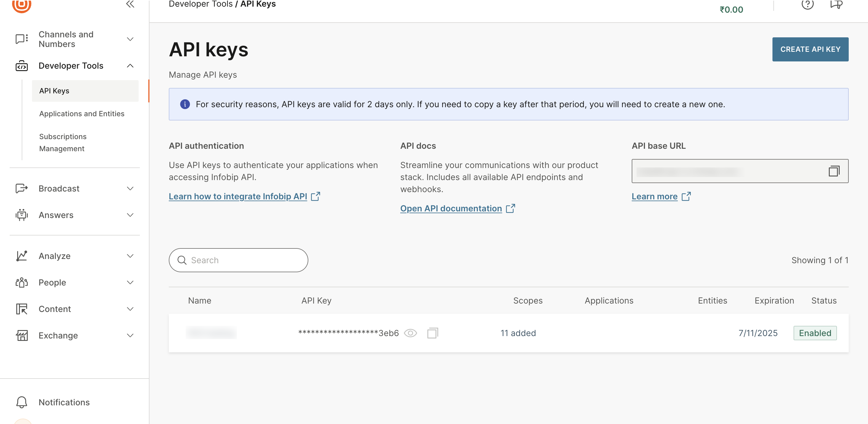Expand the Content section chevron

tap(130, 309)
